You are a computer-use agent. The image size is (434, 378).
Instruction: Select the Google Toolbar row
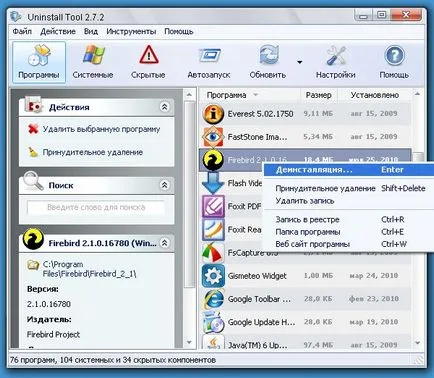tap(305, 299)
